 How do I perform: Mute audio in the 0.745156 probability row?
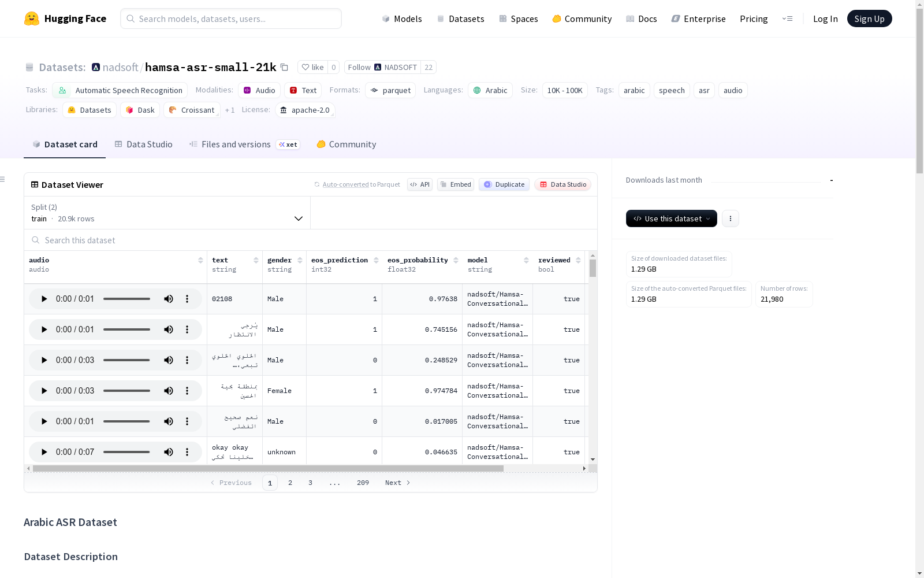click(x=169, y=329)
